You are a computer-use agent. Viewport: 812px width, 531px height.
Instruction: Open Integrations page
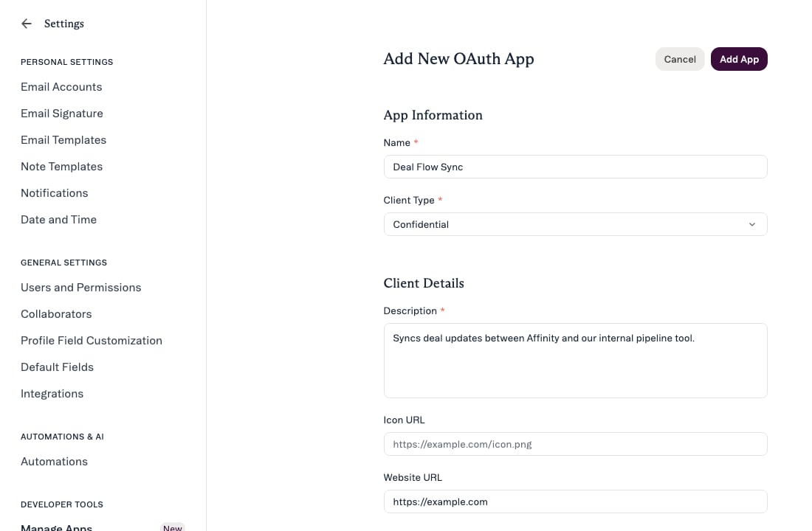[x=52, y=394]
